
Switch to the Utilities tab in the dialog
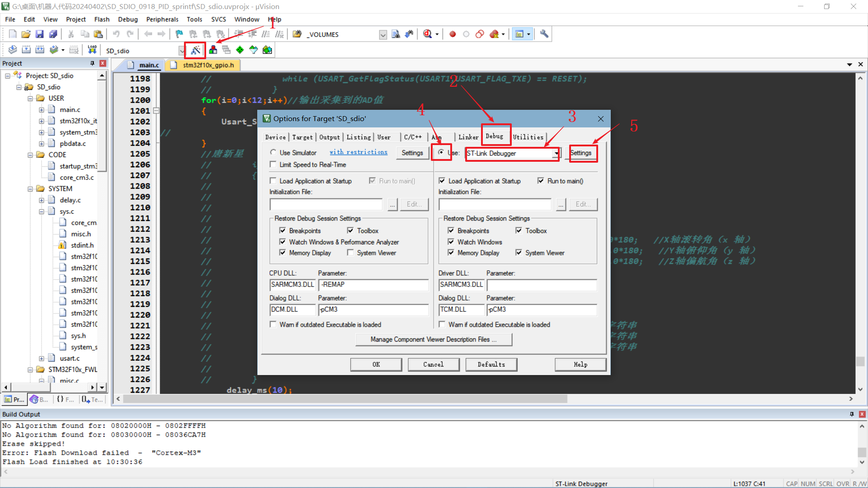[x=528, y=137]
